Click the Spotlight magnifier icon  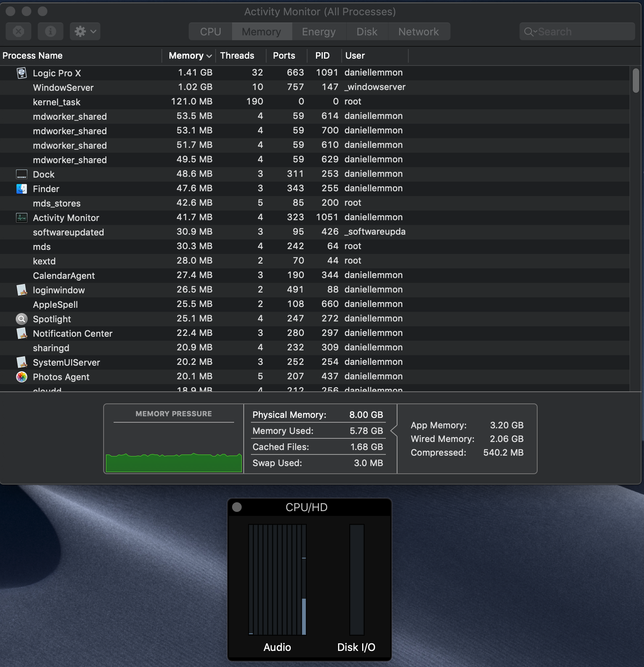pos(22,319)
